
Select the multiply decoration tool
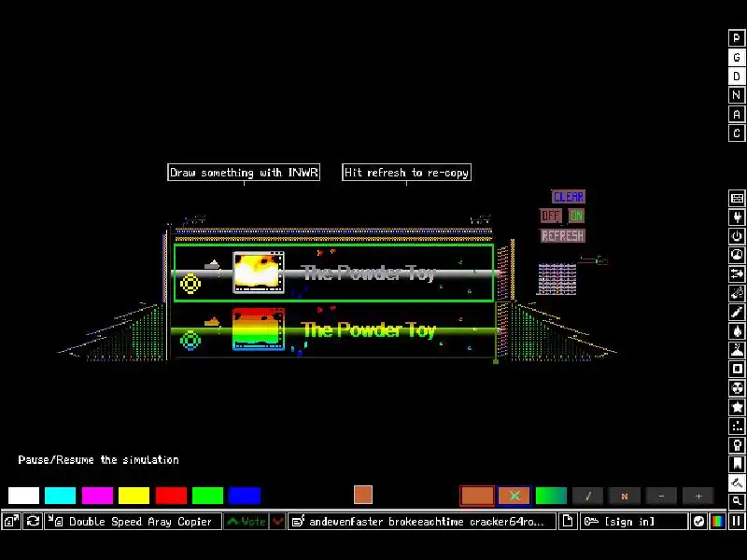tap(625, 496)
